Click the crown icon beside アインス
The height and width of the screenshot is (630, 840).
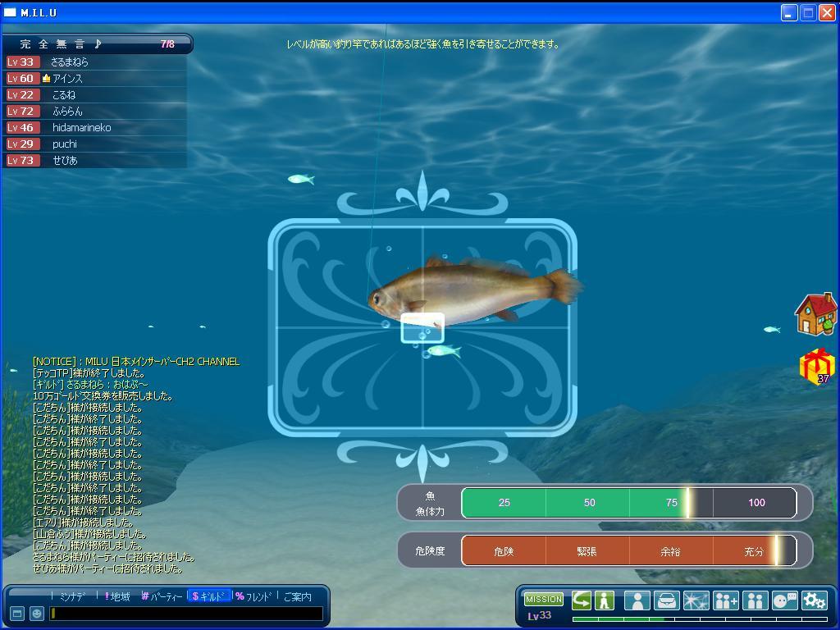pyautogui.click(x=46, y=78)
